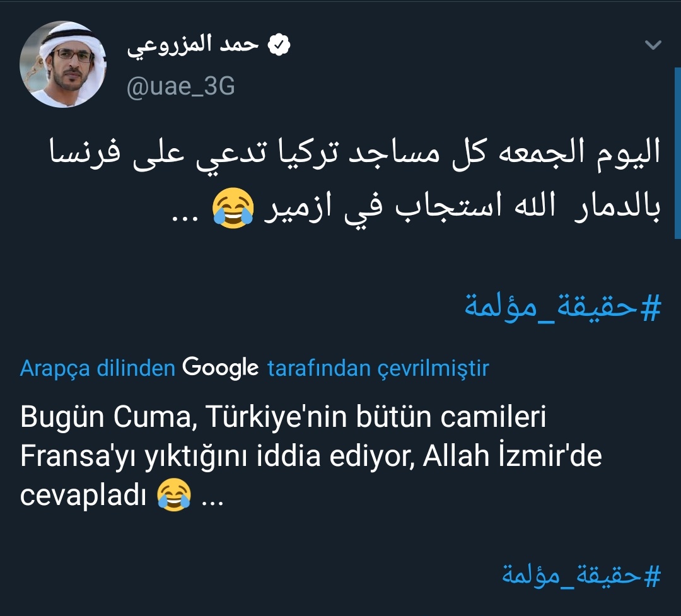Click the word 'cevapladı' in translation
Viewport: 681px width, 616px height.
(84, 496)
